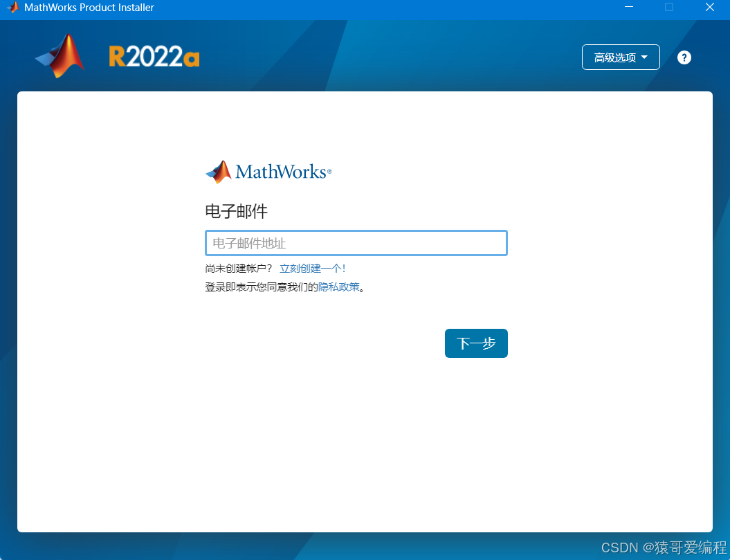Select the R2022a release label
730x560 pixels.
pos(154,57)
